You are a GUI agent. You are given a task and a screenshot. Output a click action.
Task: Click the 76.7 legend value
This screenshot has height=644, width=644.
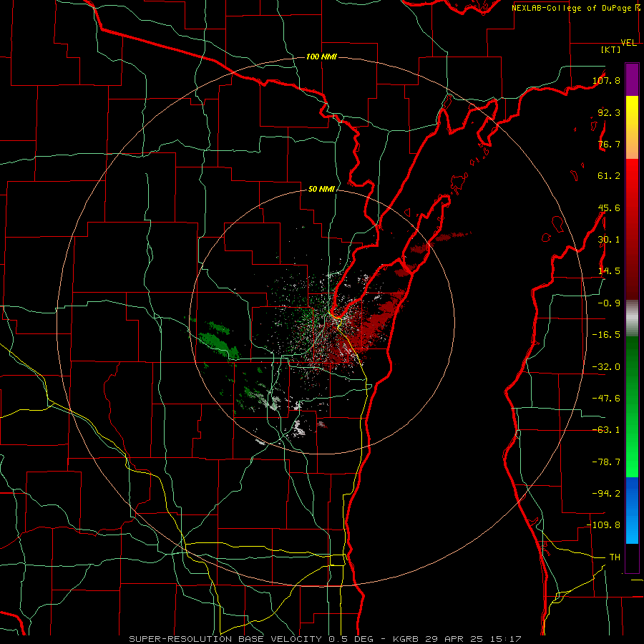click(x=609, y=144)
